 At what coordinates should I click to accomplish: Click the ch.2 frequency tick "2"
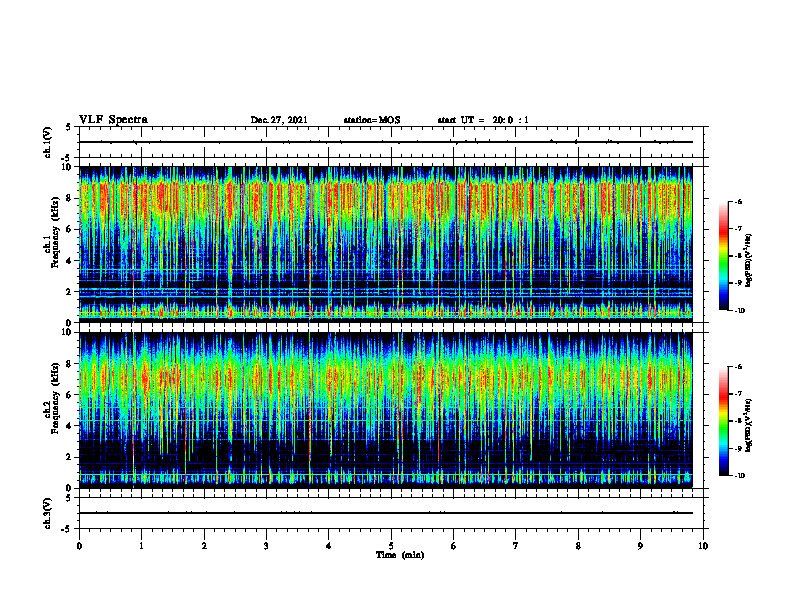pos(70,457)
